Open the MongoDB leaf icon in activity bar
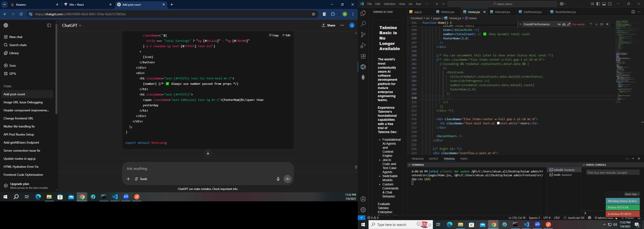The height and width of the screenshot is (229, 644). tap(363, 78)
